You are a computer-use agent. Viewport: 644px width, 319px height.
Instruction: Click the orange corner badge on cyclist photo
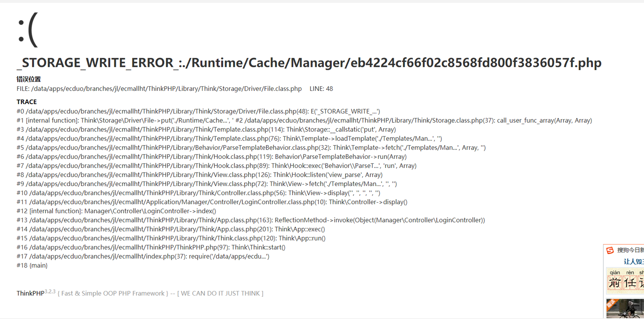point(611,304)
